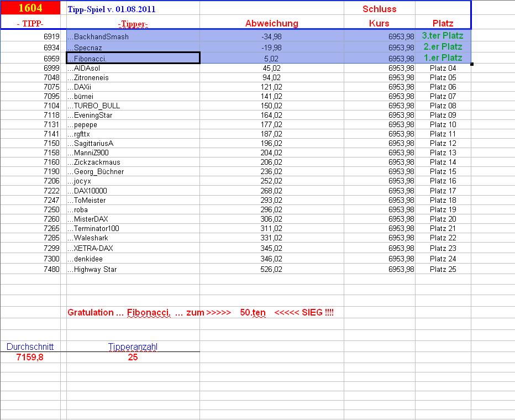Select the ManniZ900 tipper cell
The width and height of the screenshot is (515, 420).
pos(133,153)
